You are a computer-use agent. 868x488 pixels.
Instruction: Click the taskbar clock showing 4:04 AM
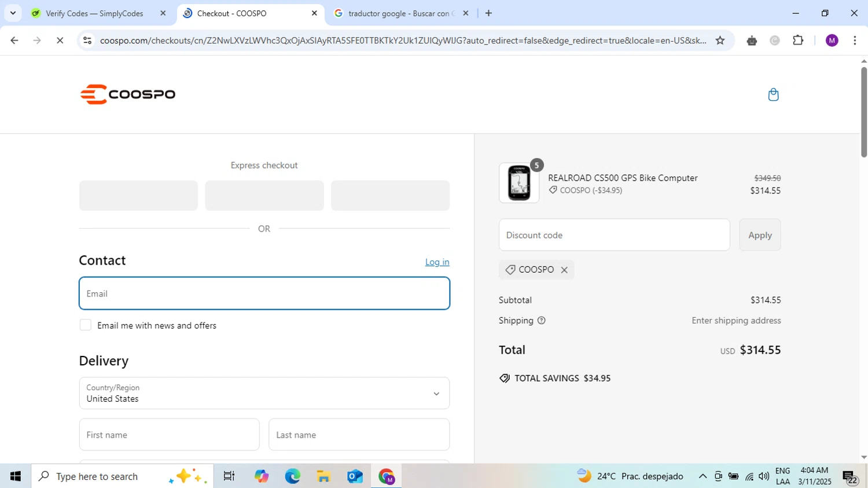point(815,476)
